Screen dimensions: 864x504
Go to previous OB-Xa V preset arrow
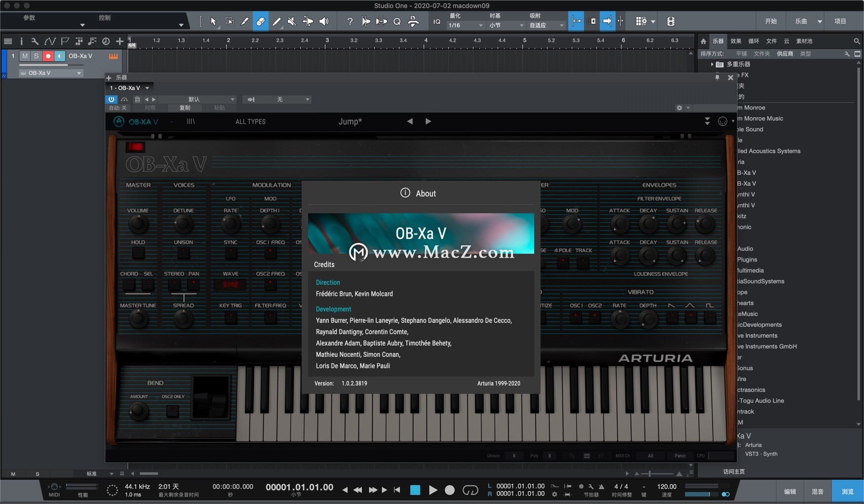pos(410,121)
